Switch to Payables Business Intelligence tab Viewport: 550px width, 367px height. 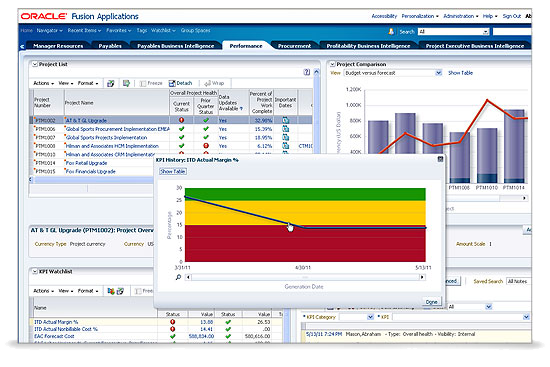coord(175,46)
